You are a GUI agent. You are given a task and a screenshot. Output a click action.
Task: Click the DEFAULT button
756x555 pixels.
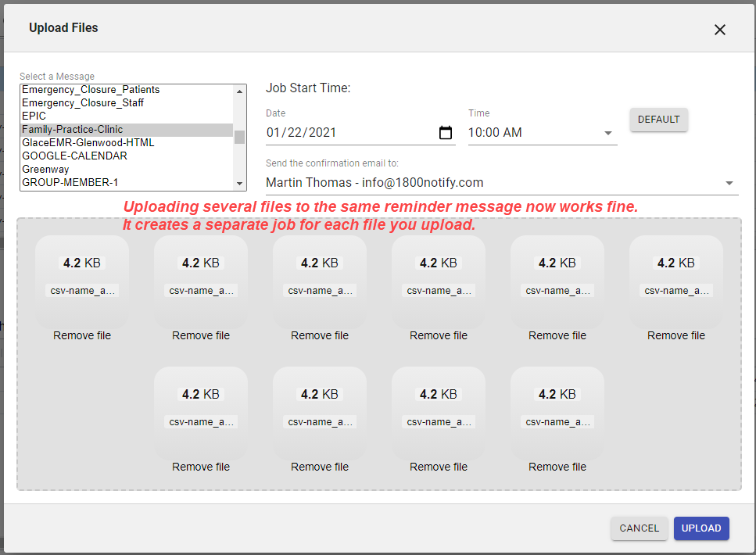coord(658,120)
